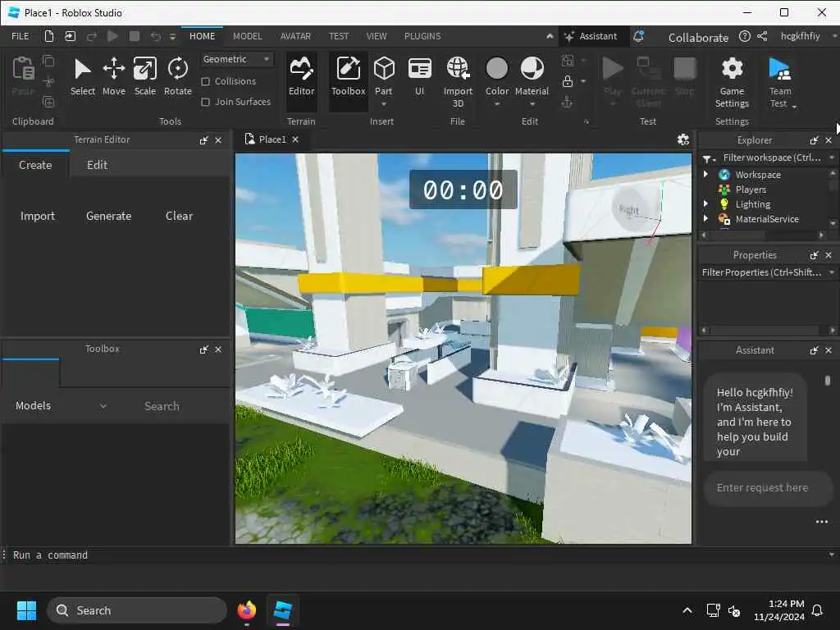
Task: Close the Place1 document tab
Action: coord(295,139)
